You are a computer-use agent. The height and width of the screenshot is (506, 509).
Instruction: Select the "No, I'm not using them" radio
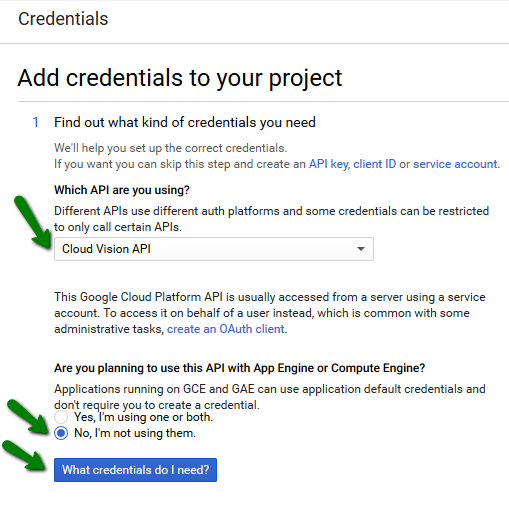[61, 433]
